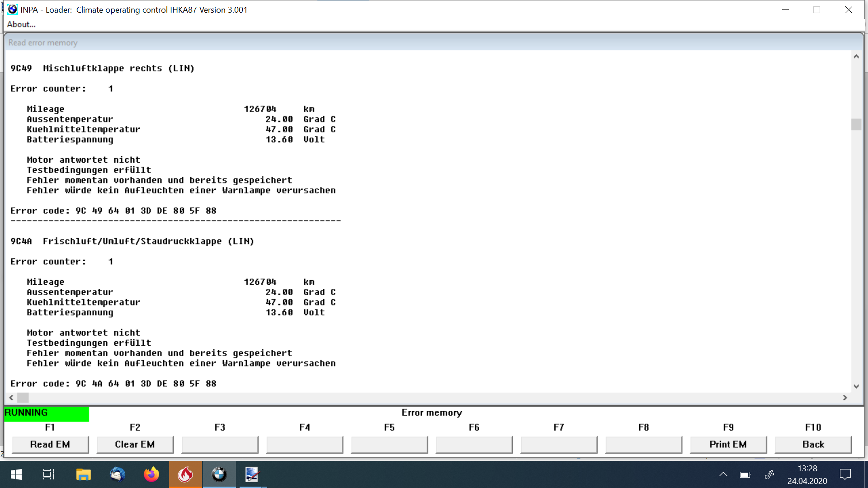Open the flame icon app on taskbar
The height and width of the screenshot is (488, 868).
pos(185,474)
